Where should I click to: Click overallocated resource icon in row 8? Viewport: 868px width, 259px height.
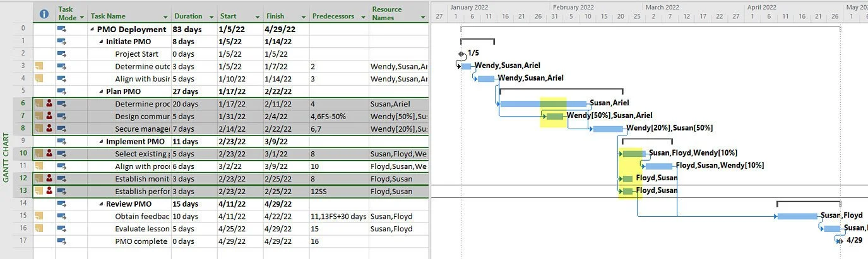click(x=49, y=129)
